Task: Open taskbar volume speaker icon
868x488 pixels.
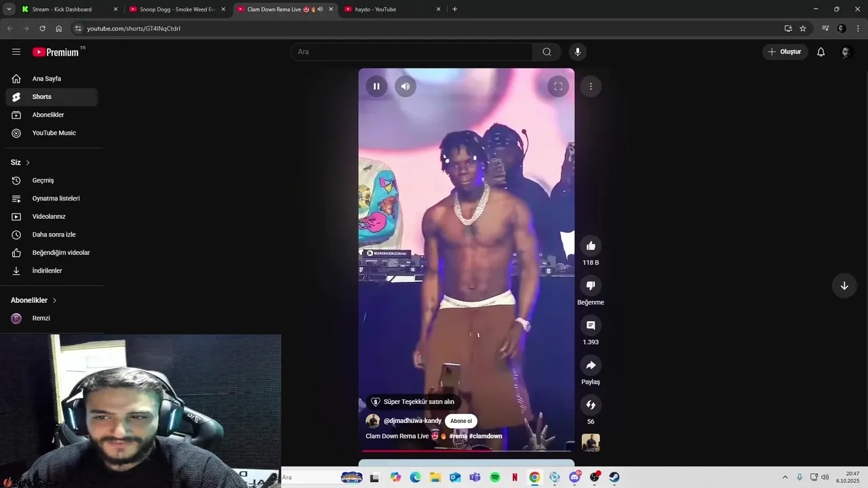Action: tap(825, 477)
